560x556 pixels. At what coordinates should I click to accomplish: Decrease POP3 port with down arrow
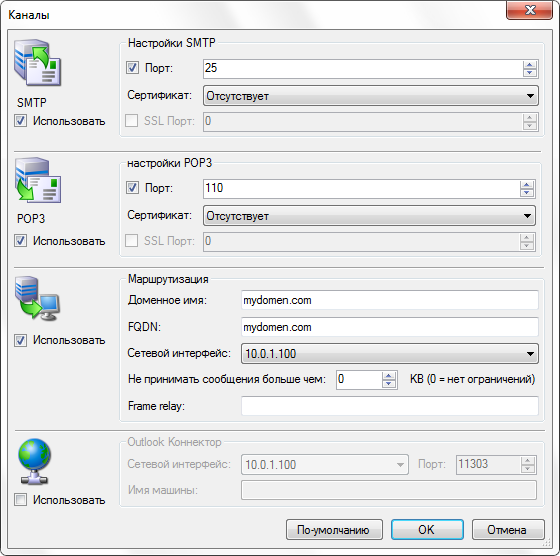click(527, 192)
